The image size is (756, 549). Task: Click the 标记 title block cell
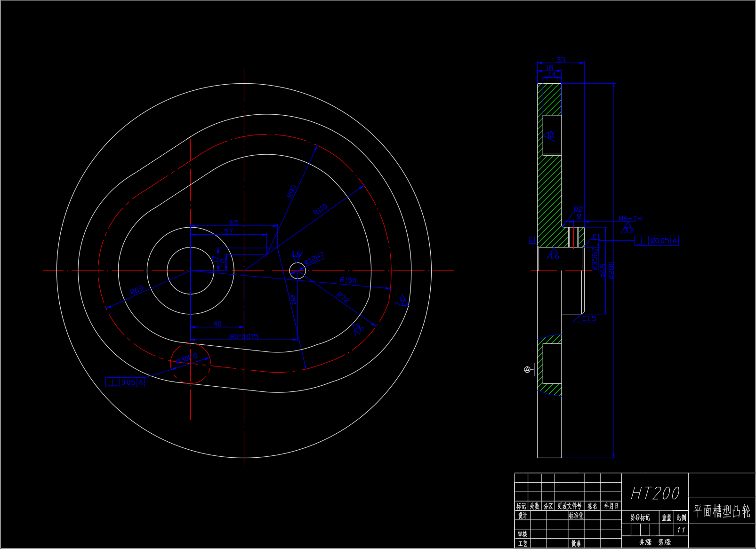coord(521,506)
